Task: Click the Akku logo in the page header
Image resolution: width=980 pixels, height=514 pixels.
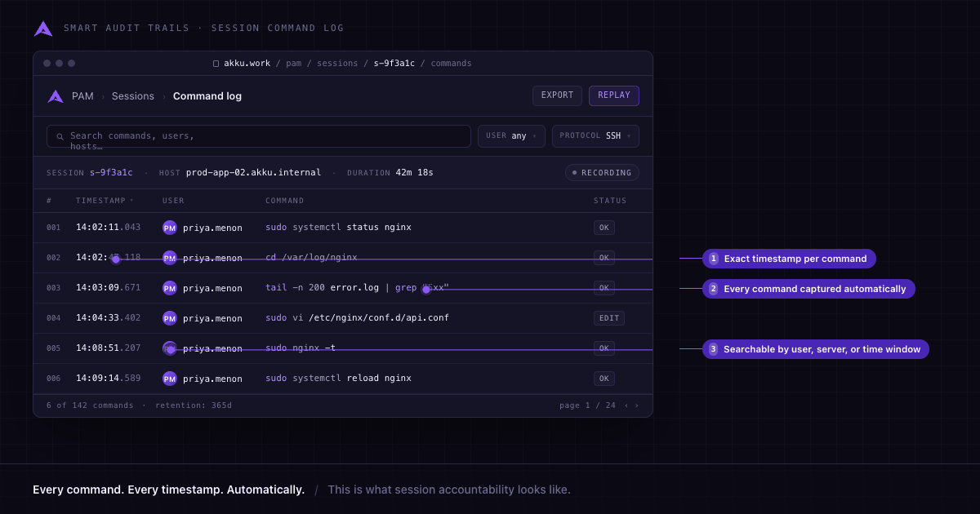Action: pos(43,29)
